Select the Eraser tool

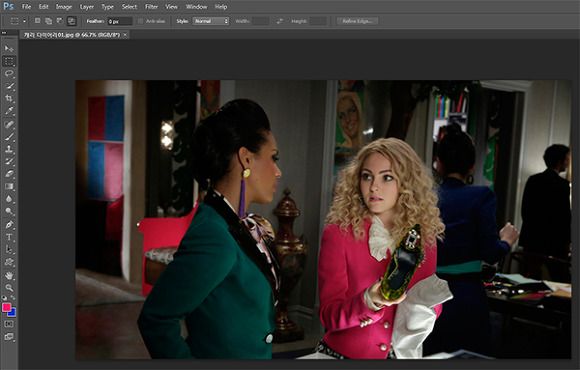tap(9, 174)
